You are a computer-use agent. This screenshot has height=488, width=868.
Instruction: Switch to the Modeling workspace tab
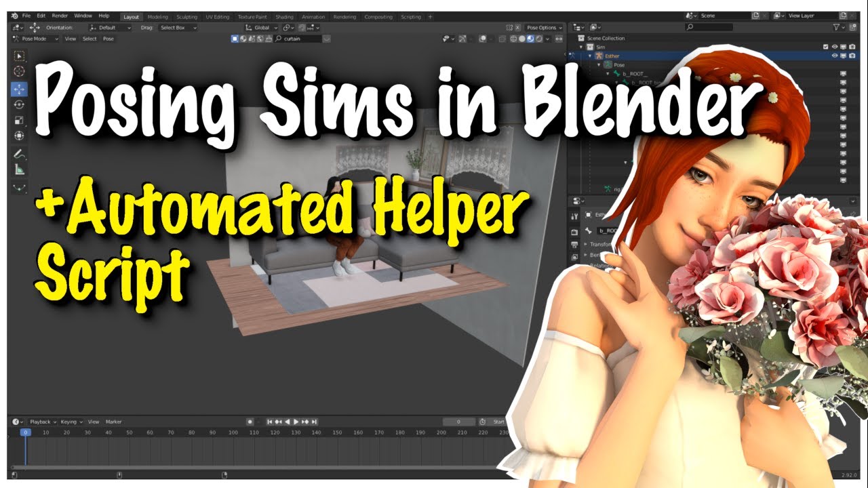[x=157, y=16]
